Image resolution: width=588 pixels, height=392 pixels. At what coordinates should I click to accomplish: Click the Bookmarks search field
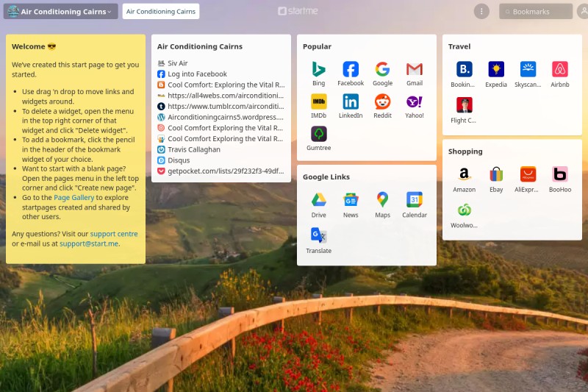536,11
